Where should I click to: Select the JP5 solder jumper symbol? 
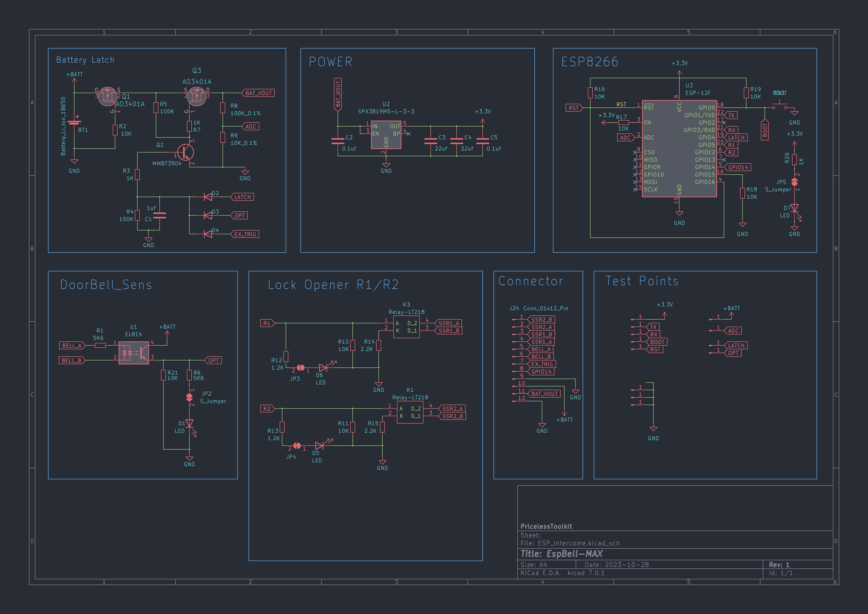pos(794,182)
